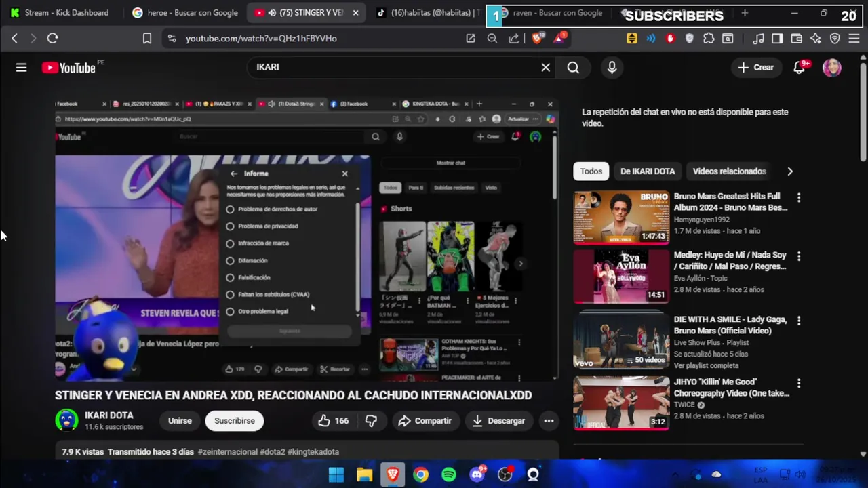
Task: Show next category chips arrow
Action: point(789,171)
